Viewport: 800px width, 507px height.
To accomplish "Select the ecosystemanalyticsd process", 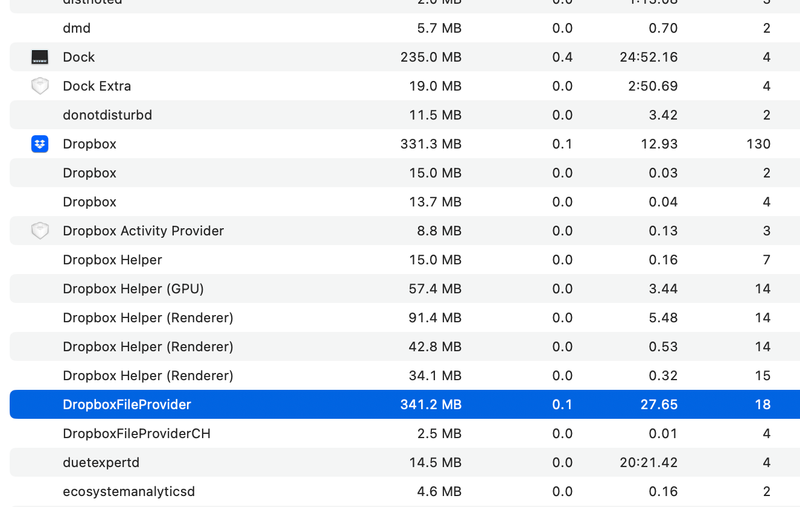I will coord(405,491).
